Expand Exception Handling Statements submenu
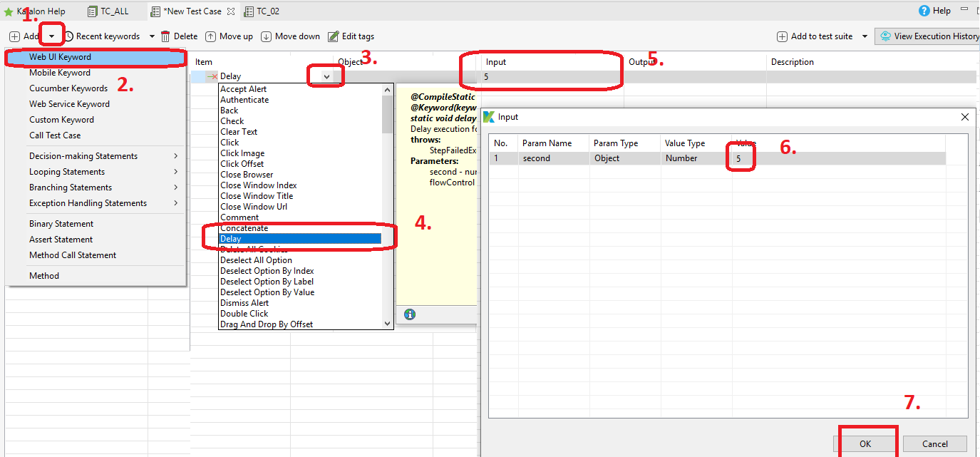The height and width of the screenshot is (457, 980). tap(175, 203)
